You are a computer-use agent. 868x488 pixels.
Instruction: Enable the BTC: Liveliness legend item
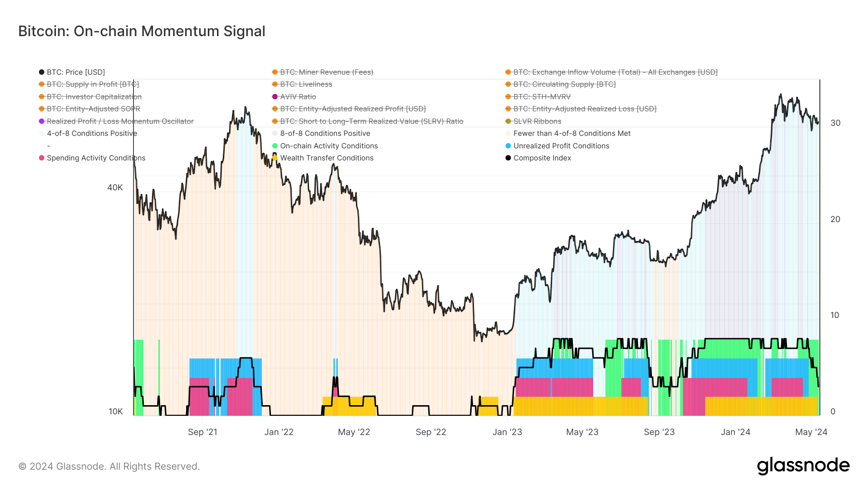coord(306,84)
